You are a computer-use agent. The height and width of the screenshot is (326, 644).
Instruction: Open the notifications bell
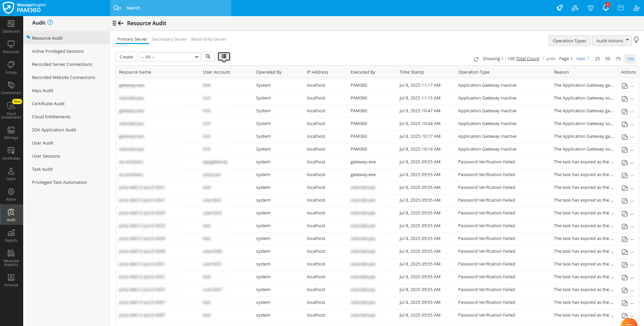point(606,7)
